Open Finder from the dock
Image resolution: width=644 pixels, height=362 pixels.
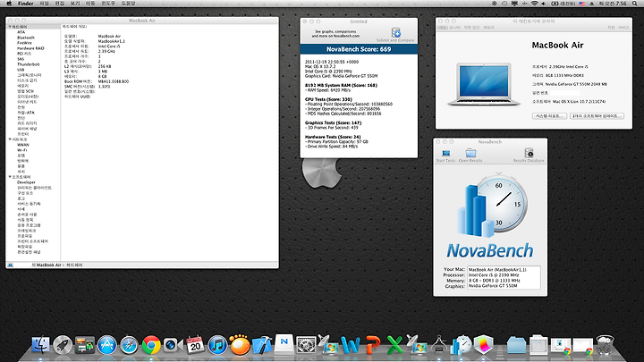pos(40,345)
